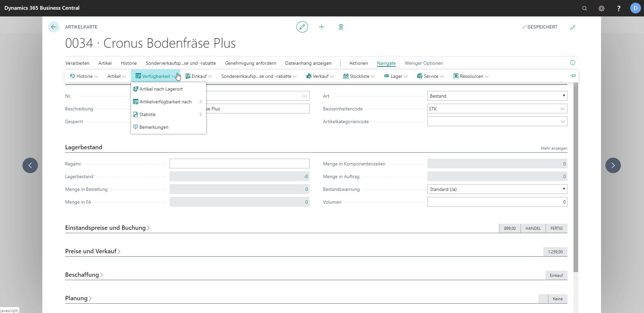Viewport: 644px width, 313px height.
Task: Click the 899,00 summary value
Action: (x=510, y=228)
